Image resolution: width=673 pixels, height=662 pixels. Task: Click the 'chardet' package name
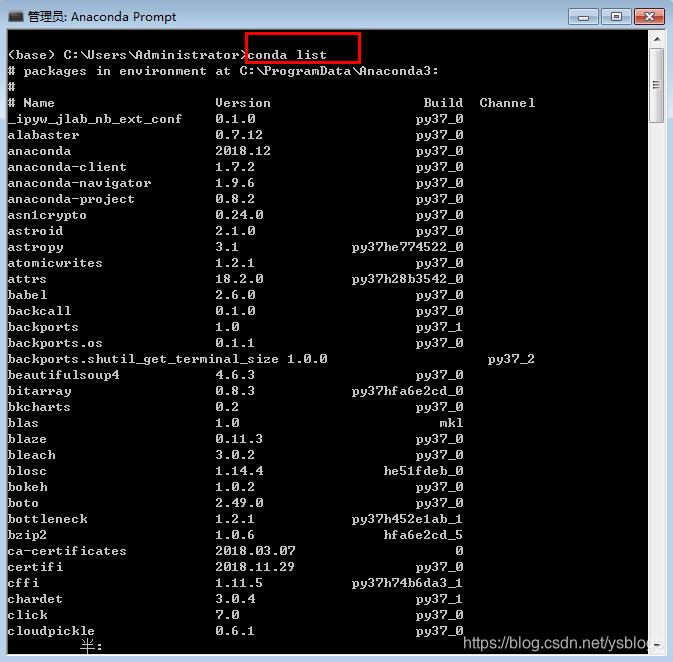pos(35,599)
